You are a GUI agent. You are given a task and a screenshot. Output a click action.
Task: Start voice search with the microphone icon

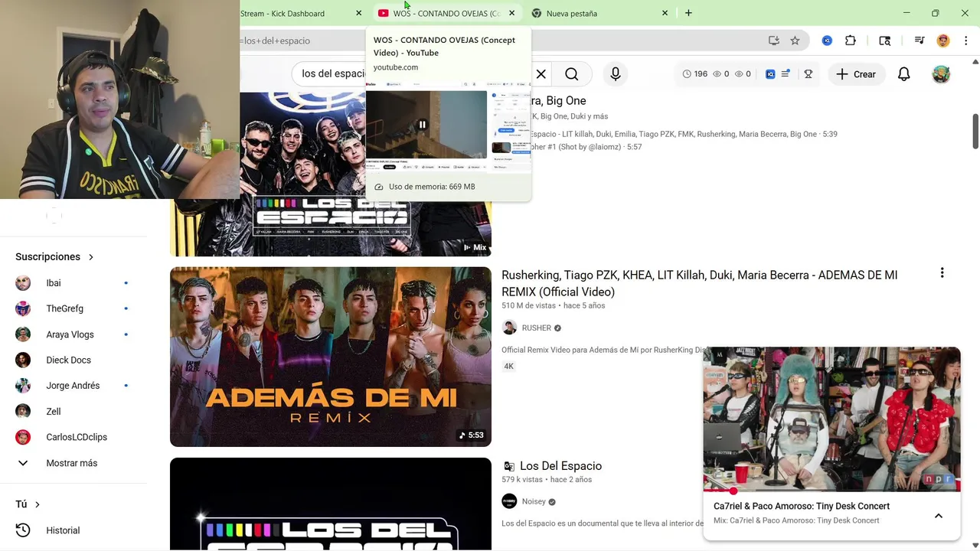click(x=616, y=74)
